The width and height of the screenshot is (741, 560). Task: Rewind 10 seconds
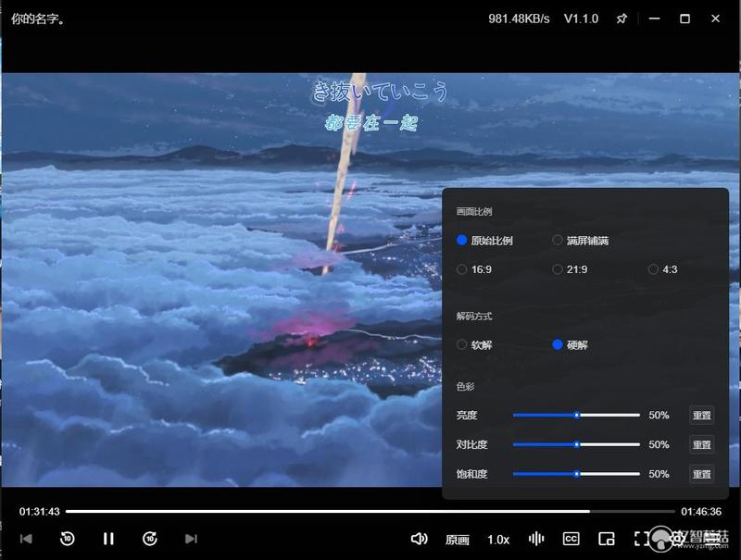coord(67,539)
